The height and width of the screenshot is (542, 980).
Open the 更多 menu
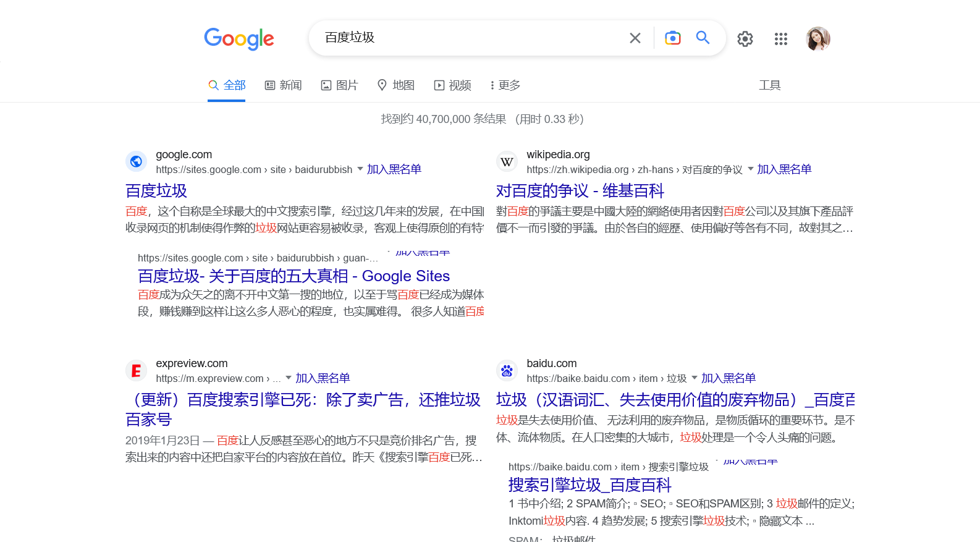[x=505, y=85]
